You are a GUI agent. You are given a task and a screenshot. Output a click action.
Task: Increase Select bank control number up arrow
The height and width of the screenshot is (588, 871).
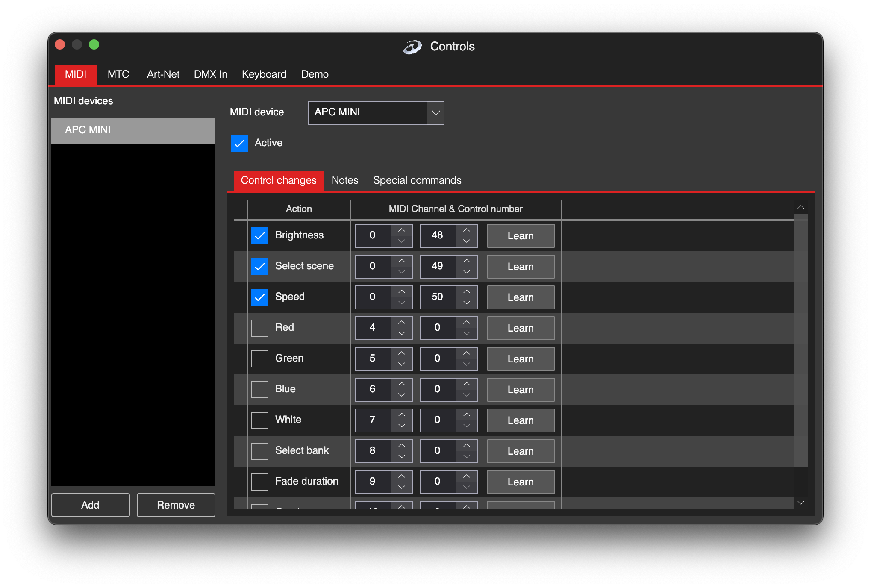click(467, 445)
